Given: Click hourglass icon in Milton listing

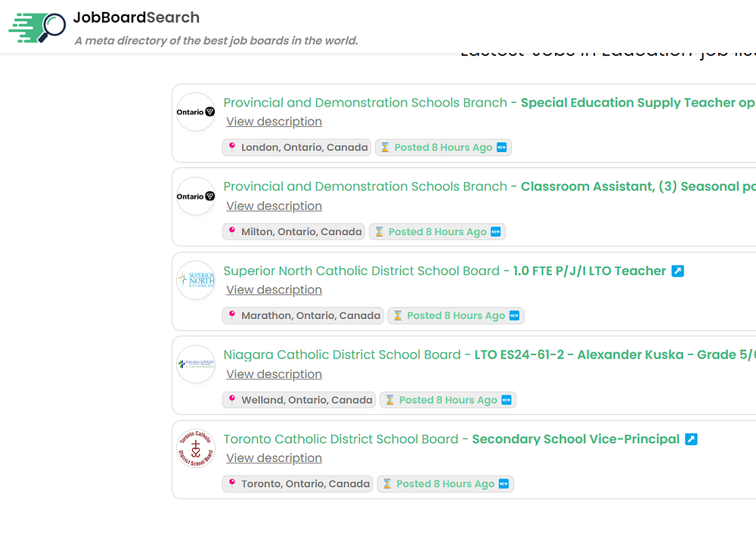Looking at the screenshot, I should [x=380, y=231].
